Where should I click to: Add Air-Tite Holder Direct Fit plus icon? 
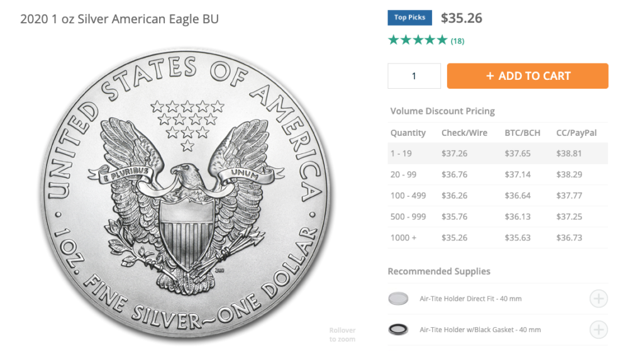pyautogui.click(x=599, y=299)
